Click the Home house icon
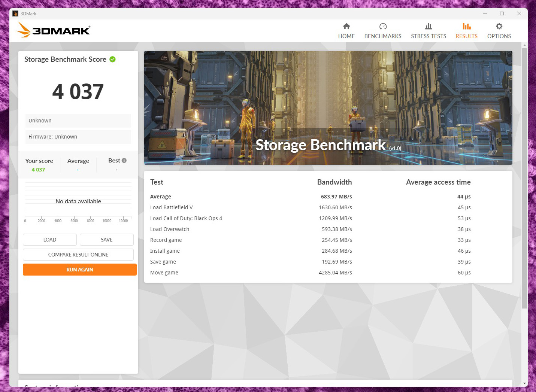The image size is (536, 392). pos(346,26)
